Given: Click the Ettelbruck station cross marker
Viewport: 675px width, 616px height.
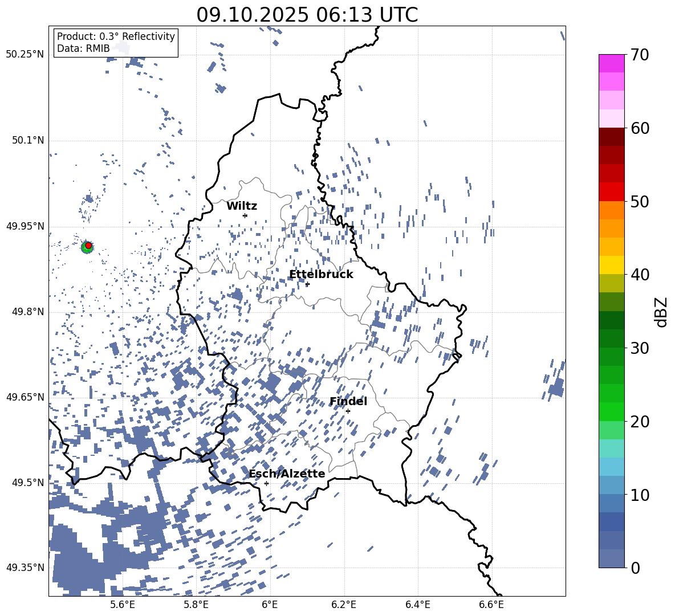Looking at the screenshot, I should (x=307, y=284).
